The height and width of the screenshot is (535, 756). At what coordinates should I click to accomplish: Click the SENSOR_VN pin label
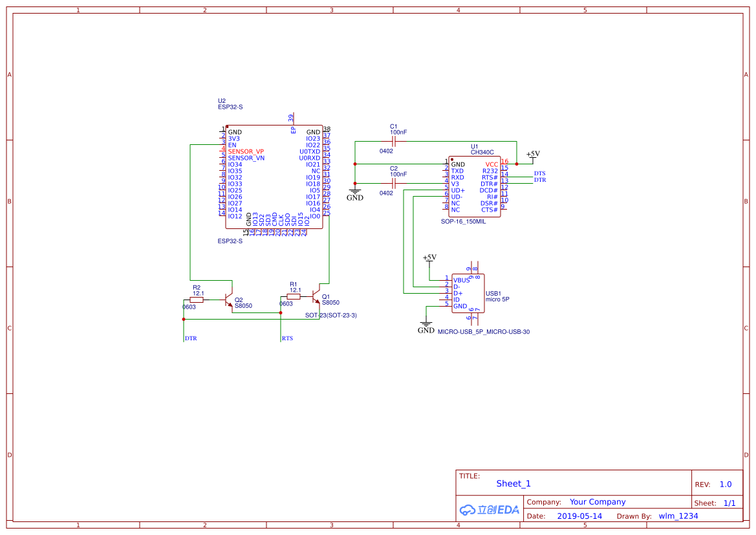pyautogui.click(x=246, y=158)
